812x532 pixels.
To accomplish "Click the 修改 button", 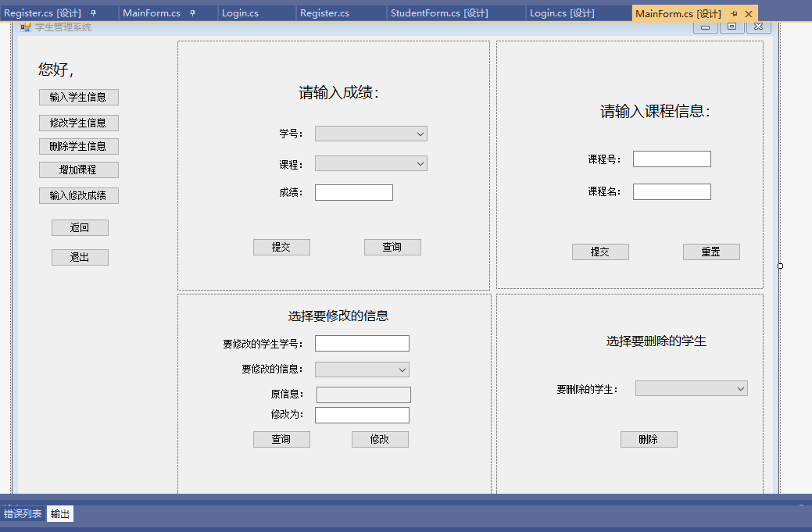I will pyautogui.click(x=380, y=439).
